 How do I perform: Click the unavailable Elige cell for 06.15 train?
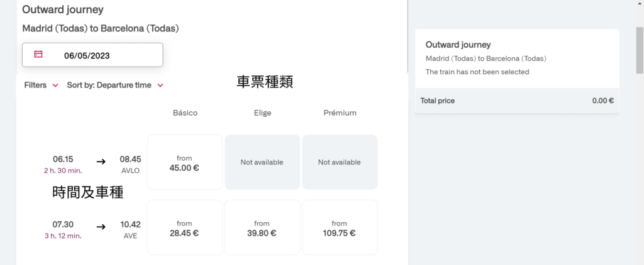tap(262, 162)
